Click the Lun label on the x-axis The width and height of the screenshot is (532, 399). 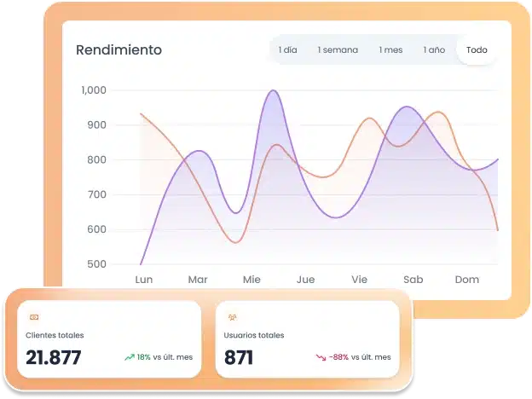144,280
